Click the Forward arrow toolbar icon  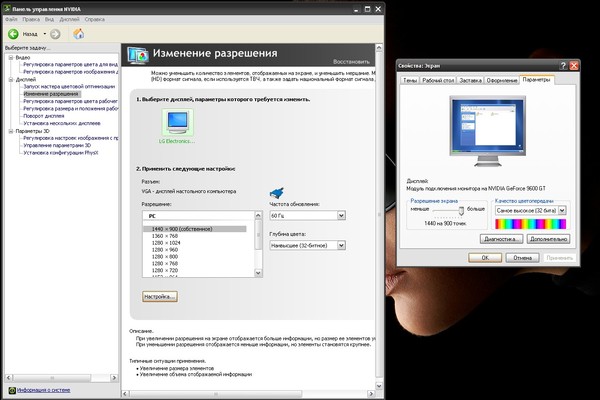55,34
